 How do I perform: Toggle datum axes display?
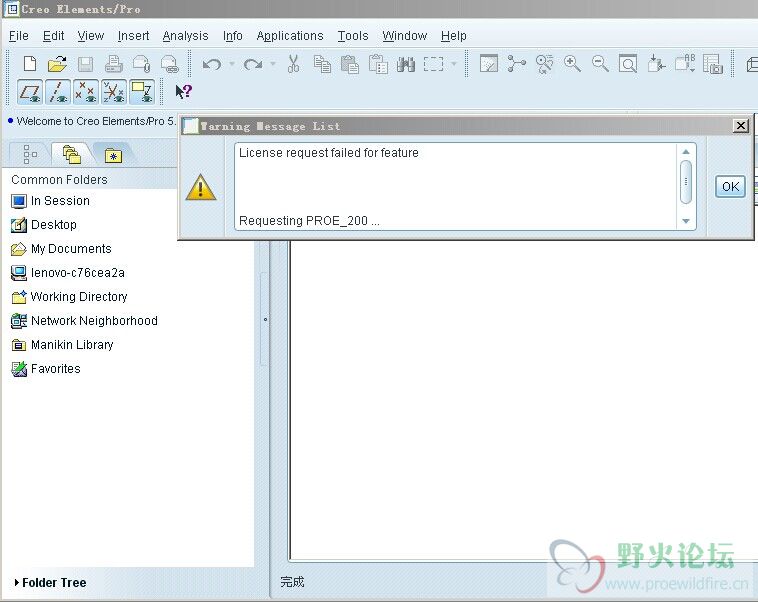[58, 92]
